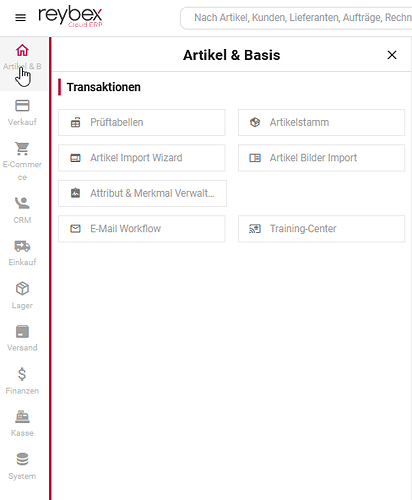Start the Artikel Import Wizard
The width and height of the screenshot is (412, 500).
(x=142, y=158)
